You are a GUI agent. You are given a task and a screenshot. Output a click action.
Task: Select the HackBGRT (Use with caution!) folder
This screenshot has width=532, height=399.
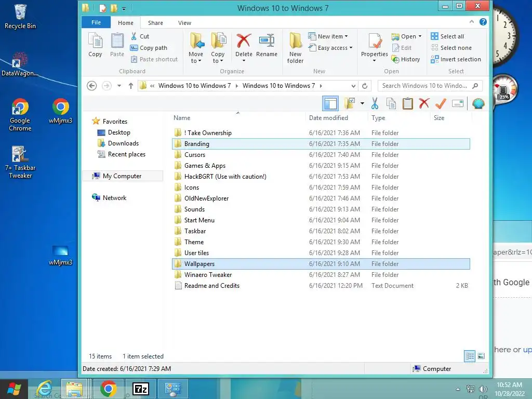click(321, 177)
